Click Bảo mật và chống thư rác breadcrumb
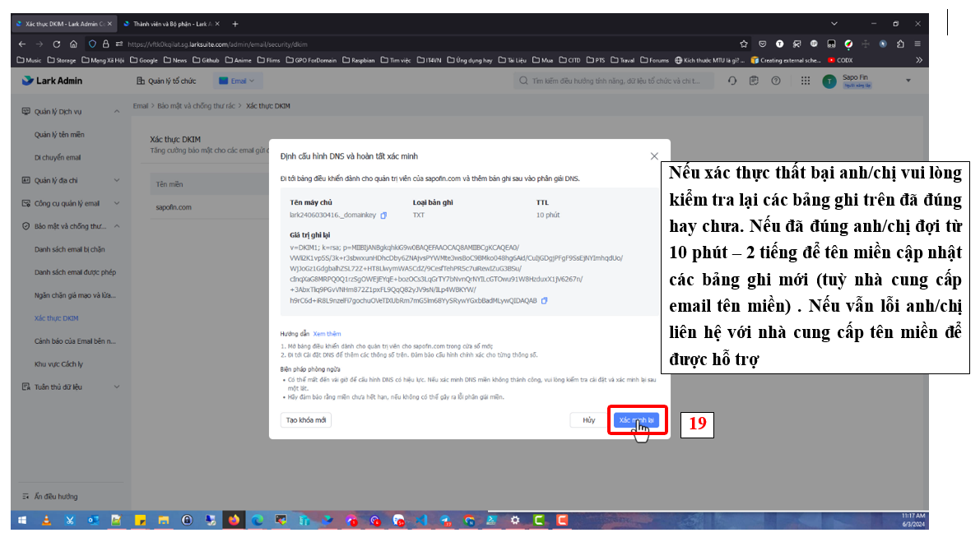The image size is (980, 542). tap(196, 106)
